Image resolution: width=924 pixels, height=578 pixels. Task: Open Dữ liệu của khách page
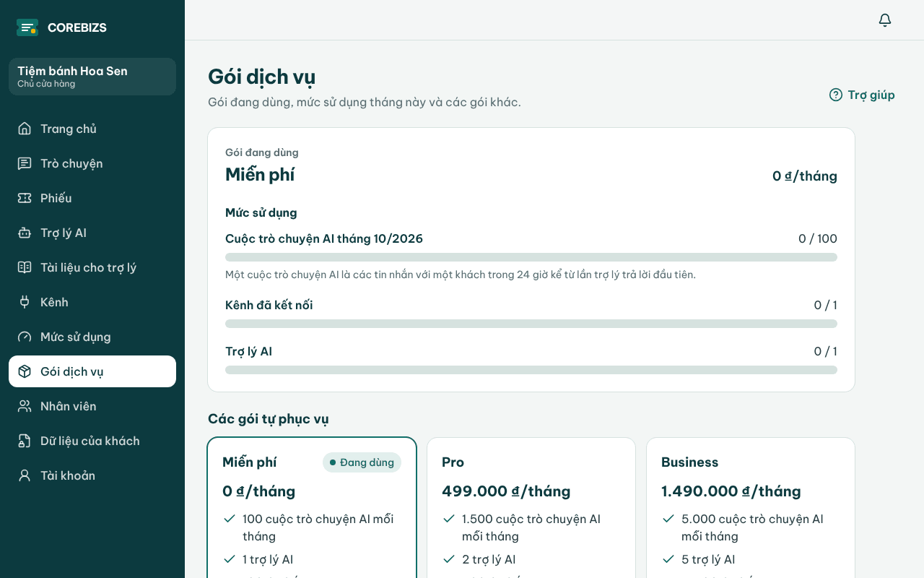pyautogui.click(x=92, y=441)
